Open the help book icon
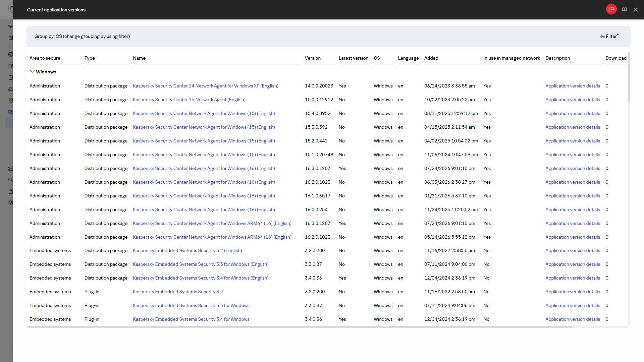 coord(625,10)
